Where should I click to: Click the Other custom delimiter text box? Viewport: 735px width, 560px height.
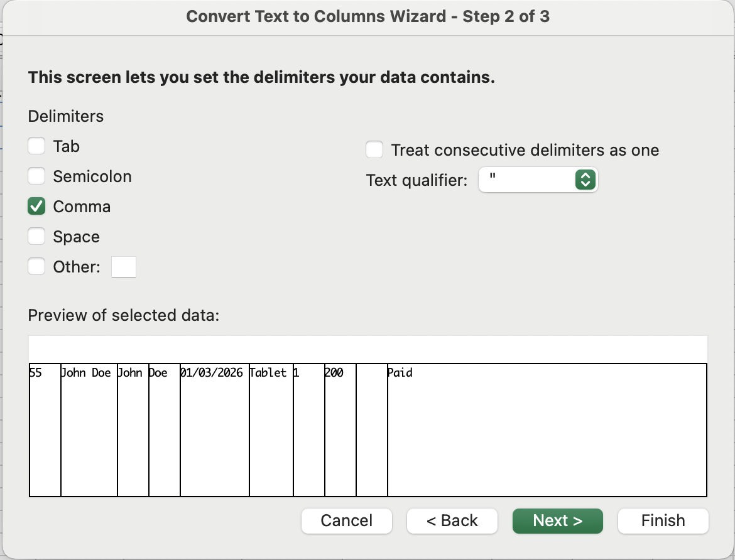pos(123,267)
